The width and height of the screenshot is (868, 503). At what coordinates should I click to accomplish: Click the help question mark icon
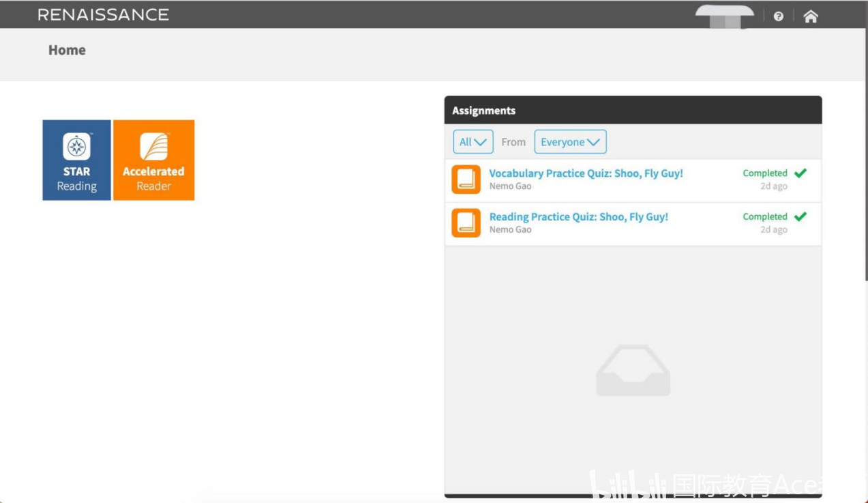pos(778,16)
